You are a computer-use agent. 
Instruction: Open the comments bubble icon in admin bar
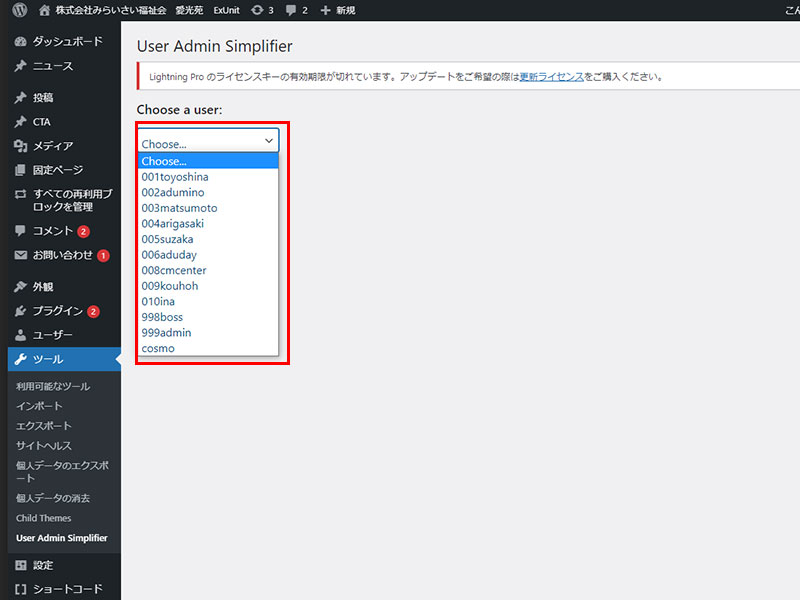coord(291,10)
